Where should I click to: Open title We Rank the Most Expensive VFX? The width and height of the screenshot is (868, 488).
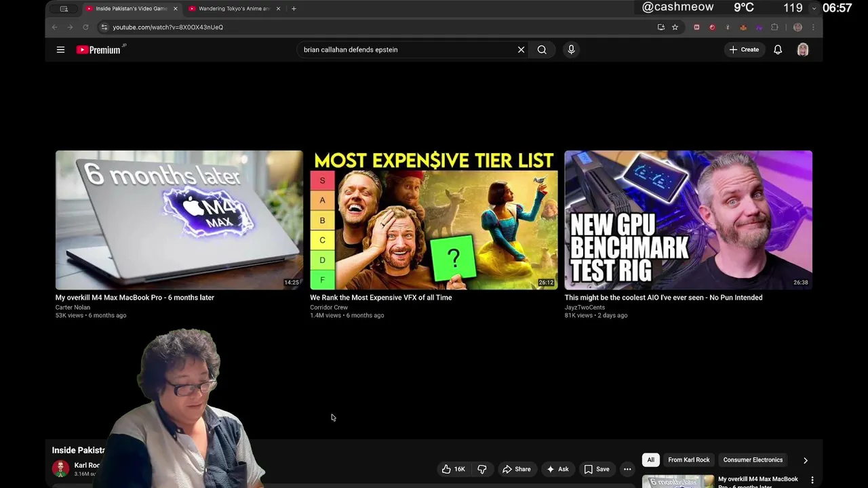[381, 298]
